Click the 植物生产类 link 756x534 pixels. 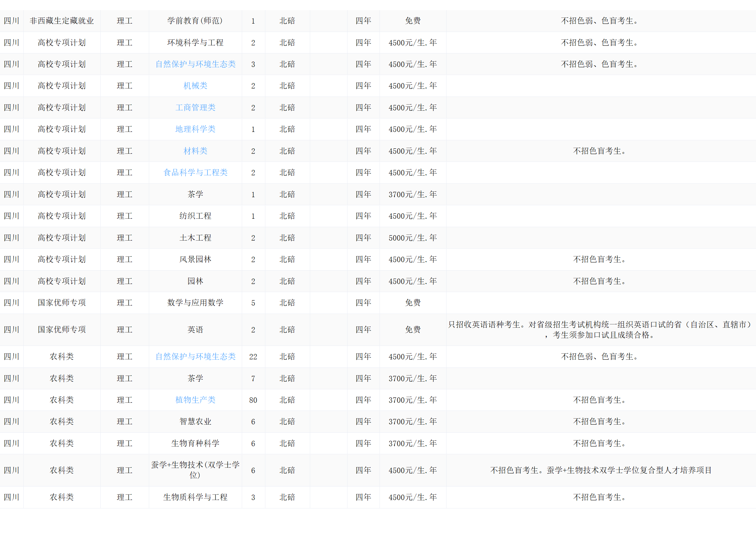coord(195,400)
